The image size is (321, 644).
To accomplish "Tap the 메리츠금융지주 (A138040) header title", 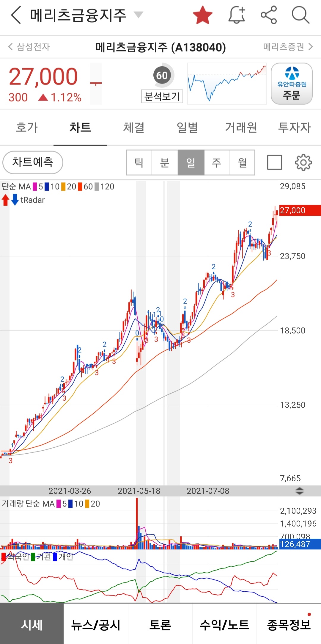I will pyautogui.click(x=161, y=47).
